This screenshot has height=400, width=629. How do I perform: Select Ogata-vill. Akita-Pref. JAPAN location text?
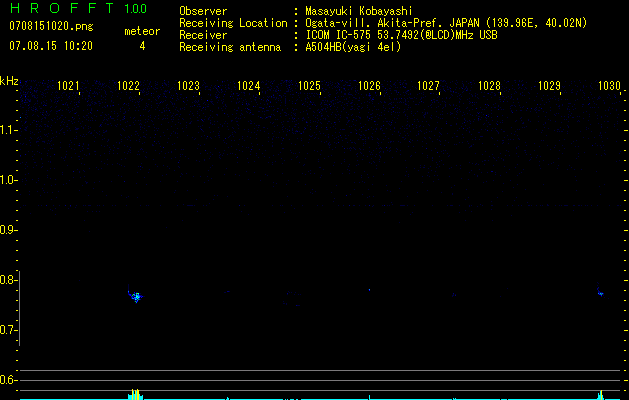click(x=446, y=23)
